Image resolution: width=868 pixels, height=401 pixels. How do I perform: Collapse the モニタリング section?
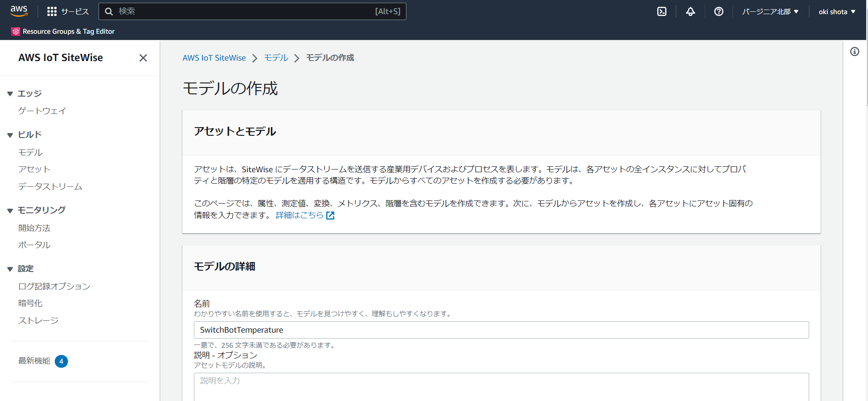click(x=10, y=211)
